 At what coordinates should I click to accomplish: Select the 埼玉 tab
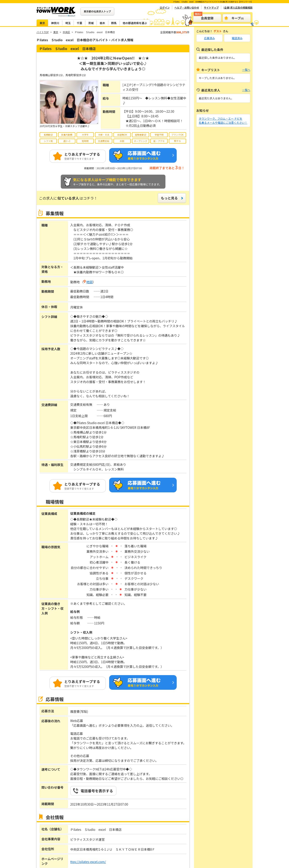(68, 23)
